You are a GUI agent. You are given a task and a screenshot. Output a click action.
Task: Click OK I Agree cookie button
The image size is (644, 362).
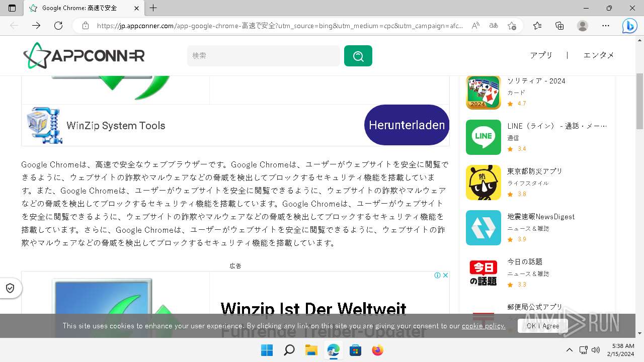click(543, 326)
